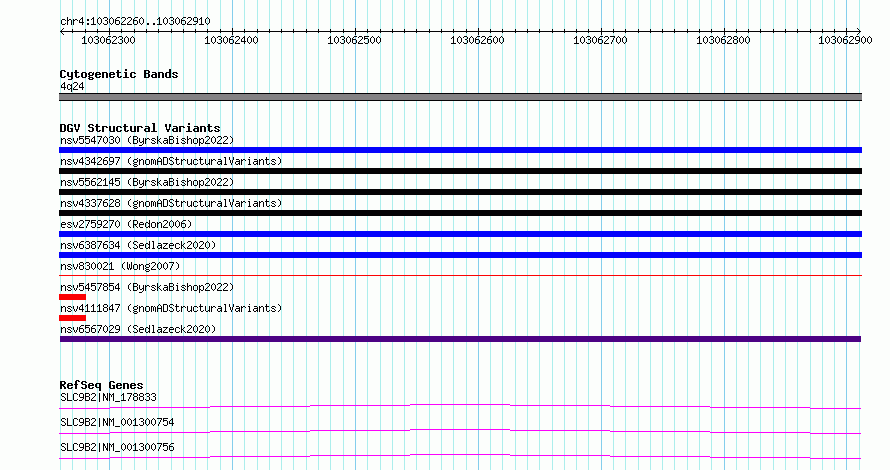Click the black bar for nsv4337628
The image size is (890, 470).
pos(460,213)
